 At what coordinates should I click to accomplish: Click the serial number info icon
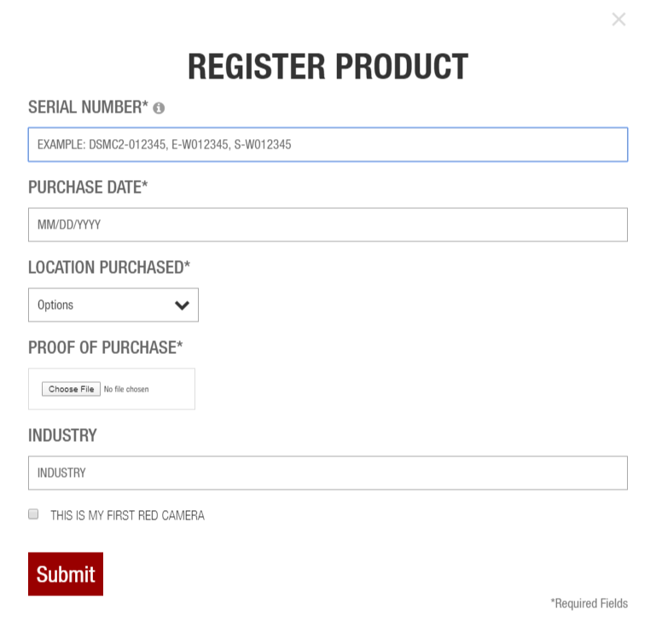point(159,108)
